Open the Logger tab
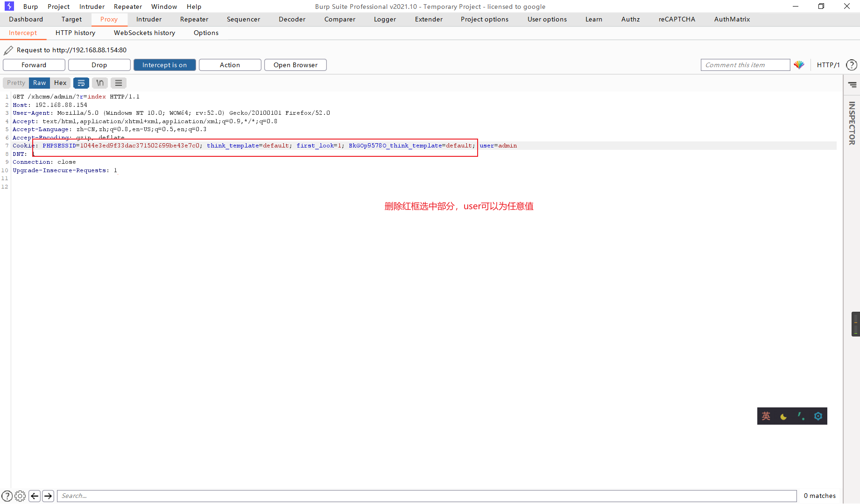 [385, 19]
